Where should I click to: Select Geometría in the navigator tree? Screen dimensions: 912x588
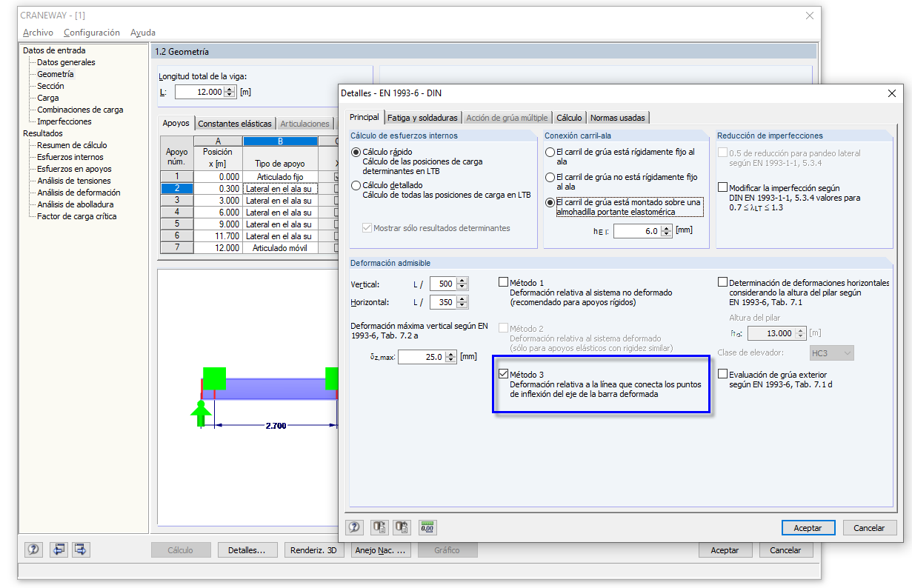[56, 74]
